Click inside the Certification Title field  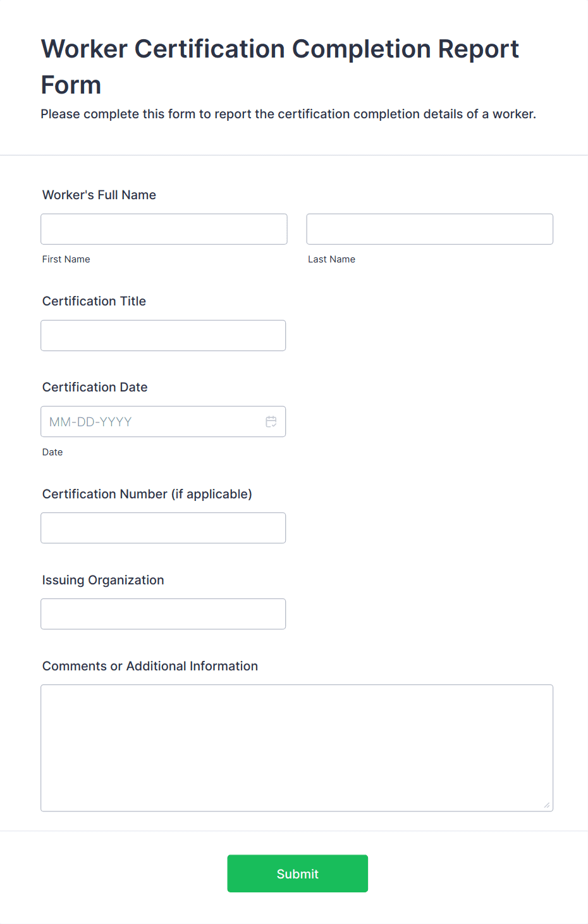[x=163, y=335]
